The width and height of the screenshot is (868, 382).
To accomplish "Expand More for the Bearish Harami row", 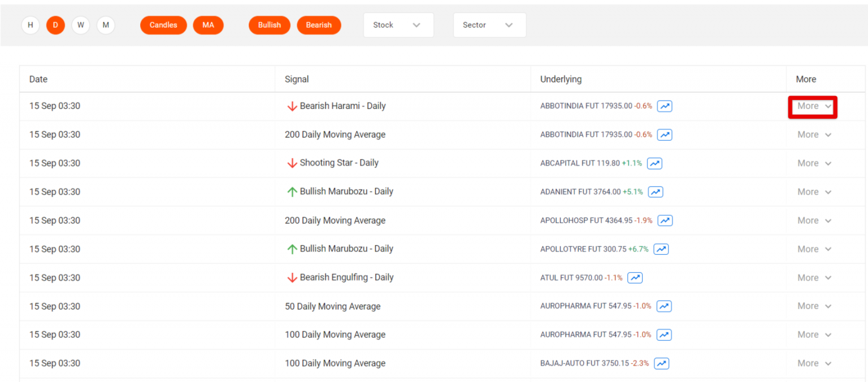I will [x=812, y=106].
